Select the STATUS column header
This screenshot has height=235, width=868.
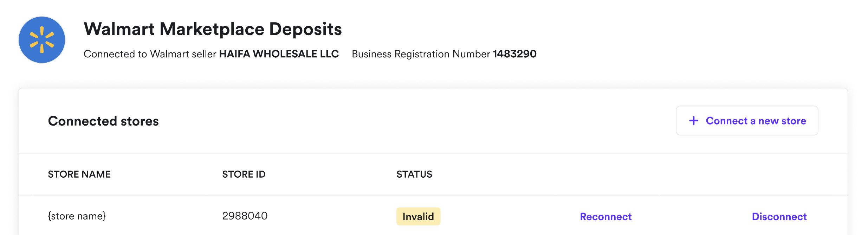click(414, 174)
